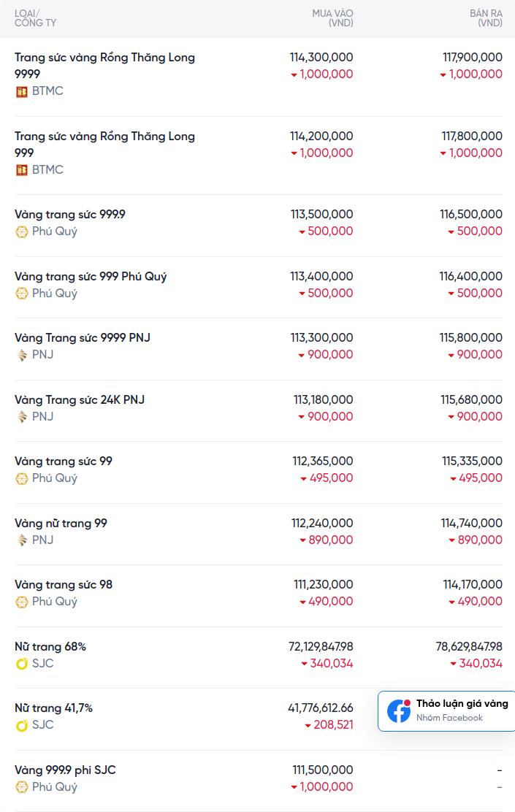Open the Vàng trang sức 98 entry
The image size is (515, 812).
[x=64, y=585]
